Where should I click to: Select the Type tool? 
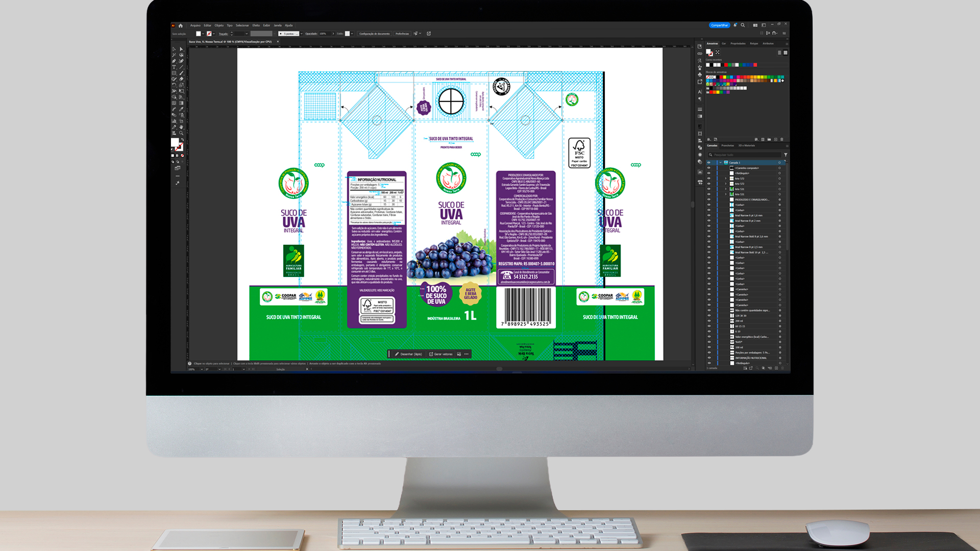point(174,67)
